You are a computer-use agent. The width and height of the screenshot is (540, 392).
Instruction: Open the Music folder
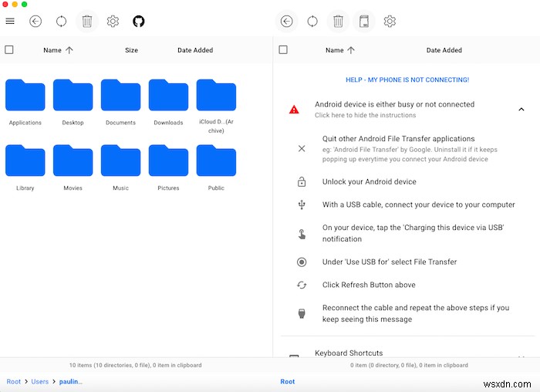coord(120,167)
